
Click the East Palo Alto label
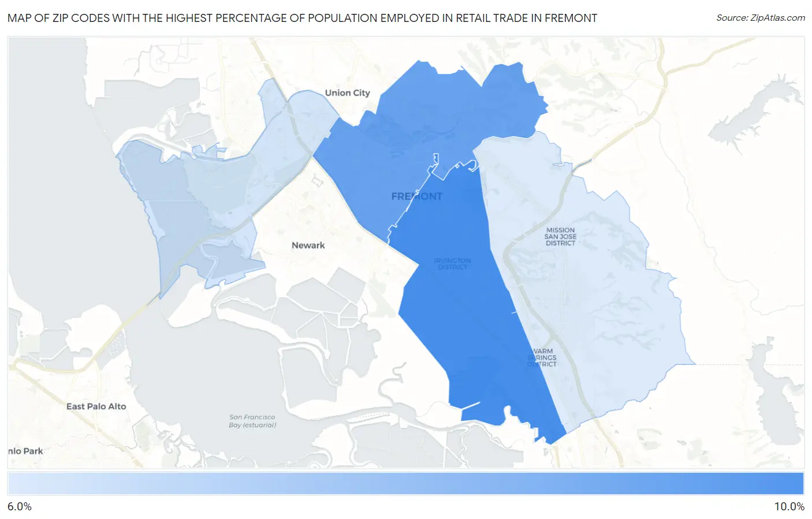click(x=96, y=406)
